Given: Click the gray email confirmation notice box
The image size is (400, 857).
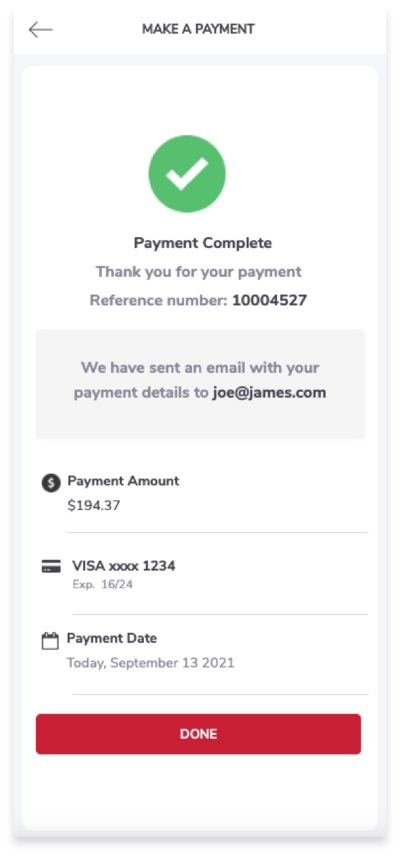Looking at the screenshot, I should point(200,384).
